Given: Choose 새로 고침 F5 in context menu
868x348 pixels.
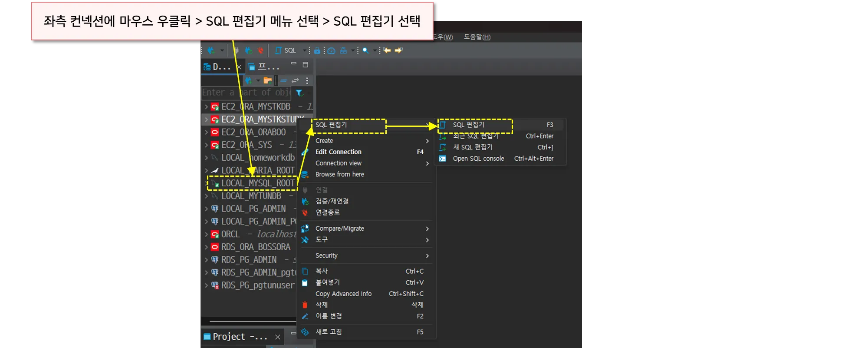Looking at the screenshot, I should tap(366, 332).
